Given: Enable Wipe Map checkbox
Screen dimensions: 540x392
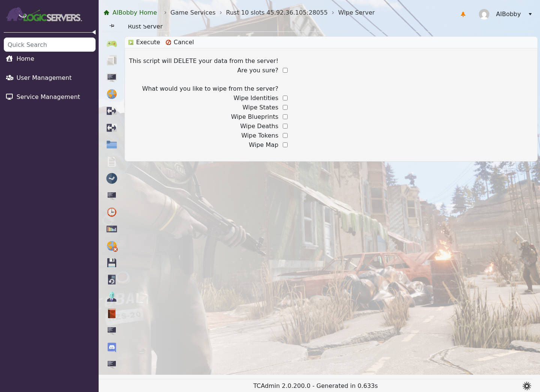Looking at the screenshot, I should pyautogui.click(x=285, y=145).
